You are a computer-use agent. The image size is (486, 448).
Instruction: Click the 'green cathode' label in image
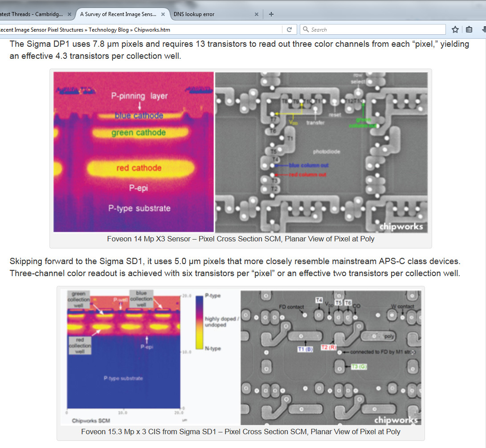pos(139,133)
